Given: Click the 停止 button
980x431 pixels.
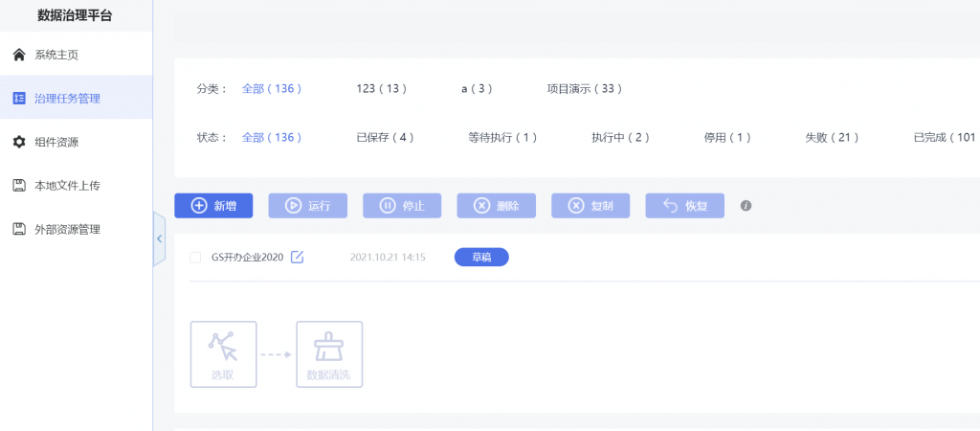Looking at the screenshot, I should pyautogui.click(x=403, y=206).
